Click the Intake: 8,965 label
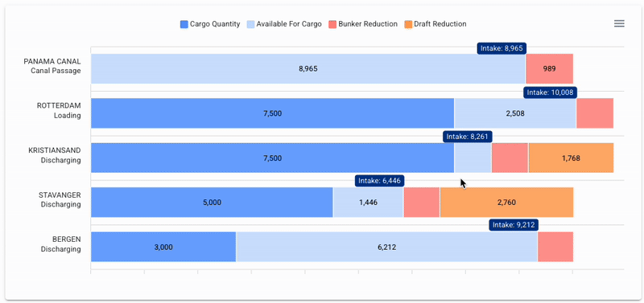644x303 pixels. click(x=502, y=48)
